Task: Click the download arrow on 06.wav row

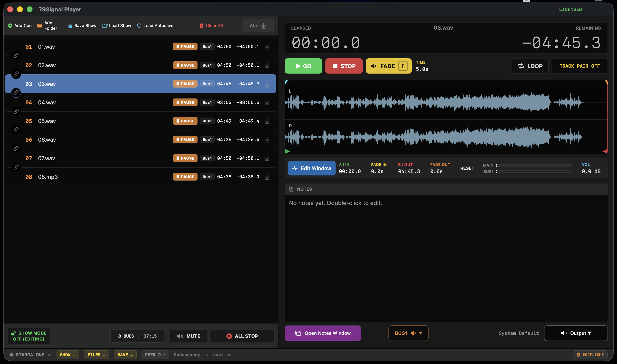Action: coord(267,140)
